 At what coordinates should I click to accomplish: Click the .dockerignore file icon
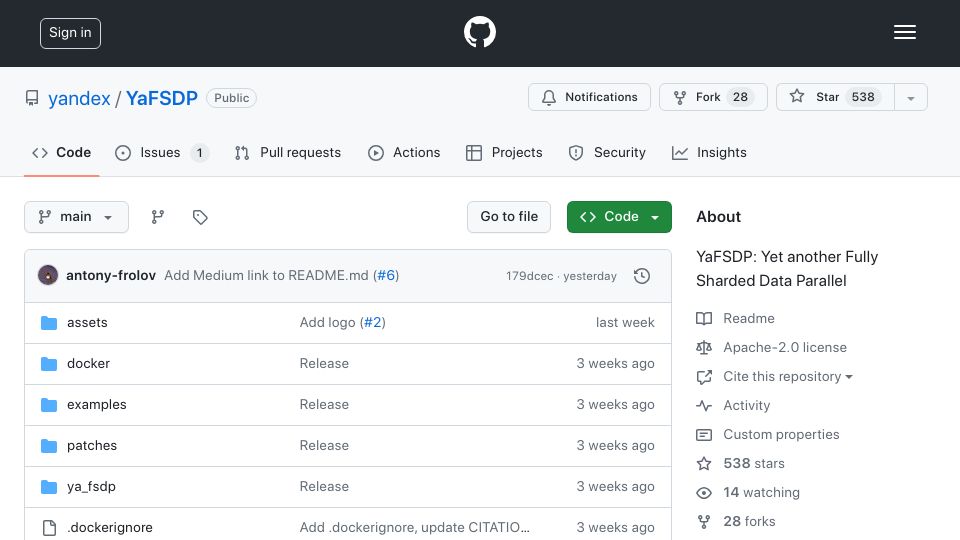tap(49, 528)
